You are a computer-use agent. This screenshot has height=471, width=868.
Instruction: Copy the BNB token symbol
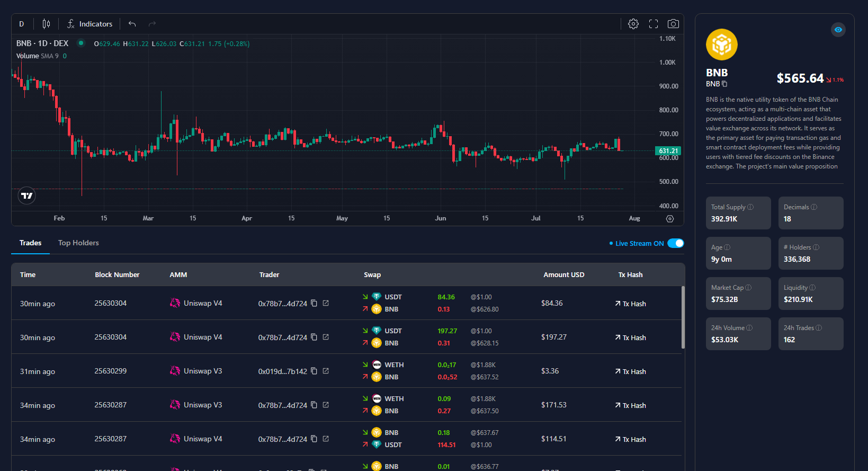[x=724, y=84]
